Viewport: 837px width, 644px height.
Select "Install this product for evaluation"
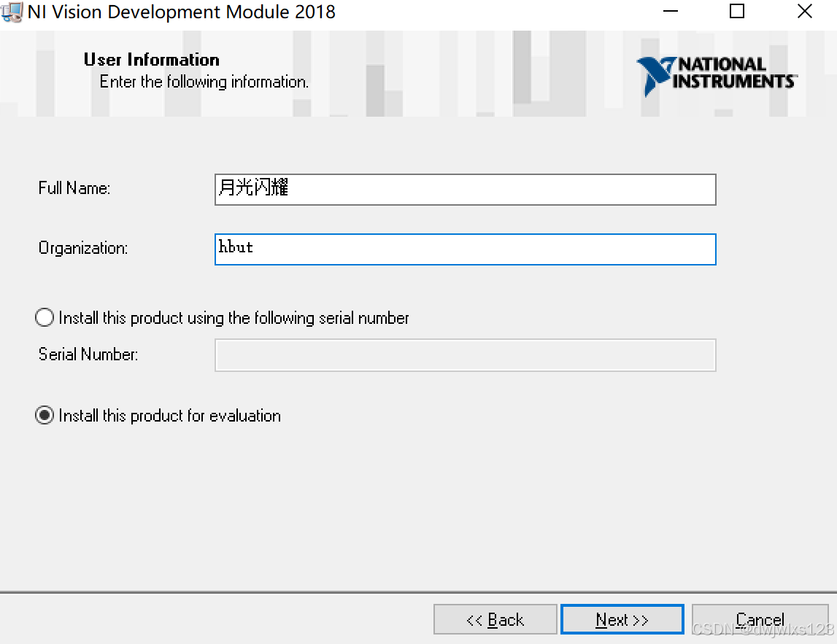44,416
